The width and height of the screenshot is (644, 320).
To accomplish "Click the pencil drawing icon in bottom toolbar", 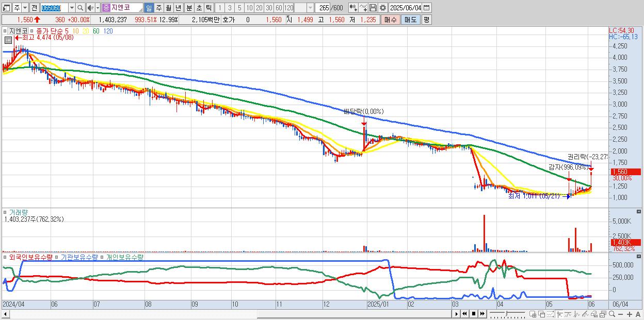I will click(x=585, y=314).
